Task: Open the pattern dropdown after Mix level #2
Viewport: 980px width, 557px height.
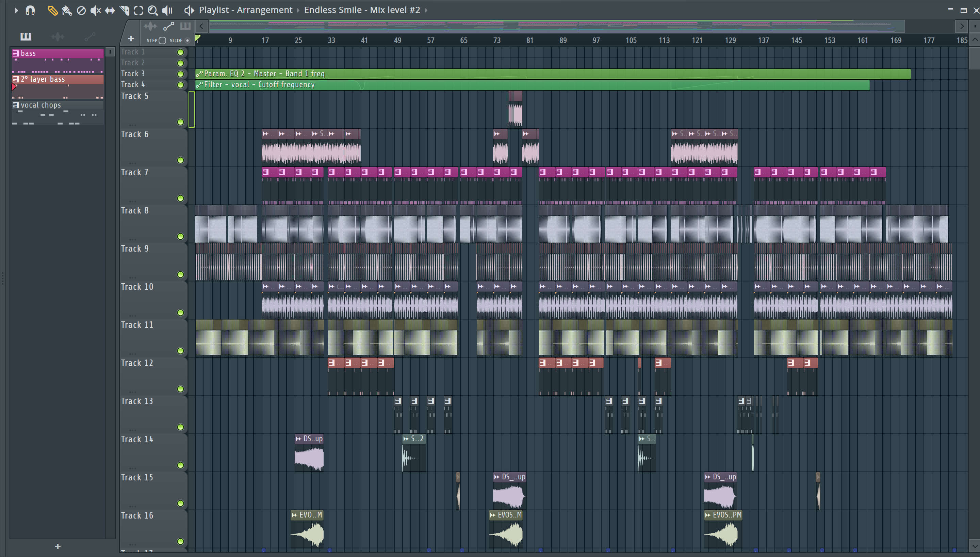Action: coord(426,10)
